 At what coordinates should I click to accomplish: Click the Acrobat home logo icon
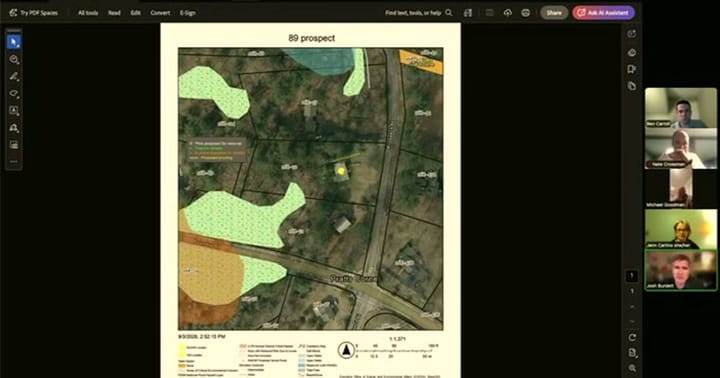pos(13,13)
